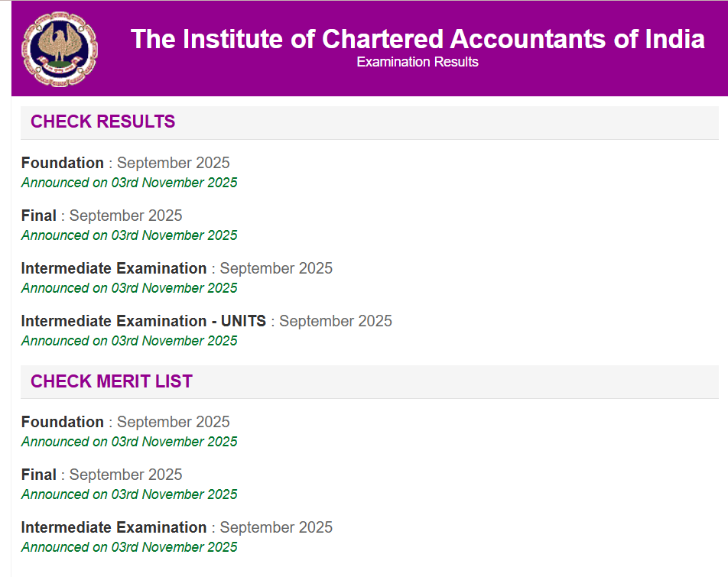
Task: Select the CHECK MERIT LIST section header
Action: pyautogui.click(x=112, y=381)
